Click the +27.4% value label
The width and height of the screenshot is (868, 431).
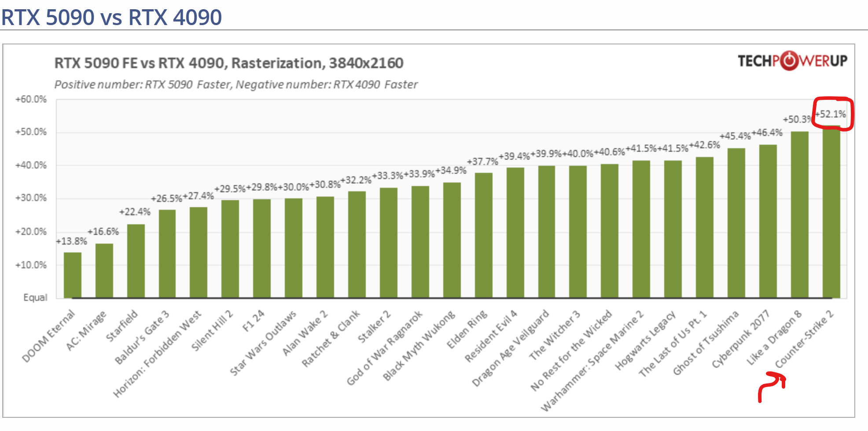(x=198, y=196)
